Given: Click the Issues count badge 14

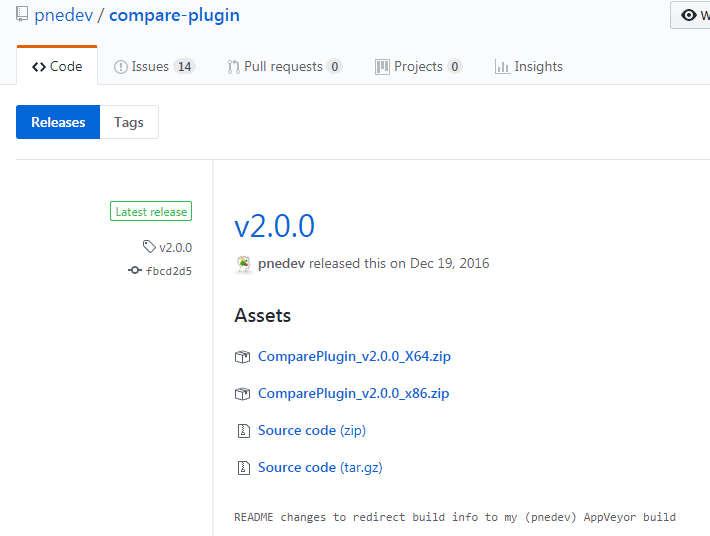Looking at the screenshot, I should (x=184, y=67).
